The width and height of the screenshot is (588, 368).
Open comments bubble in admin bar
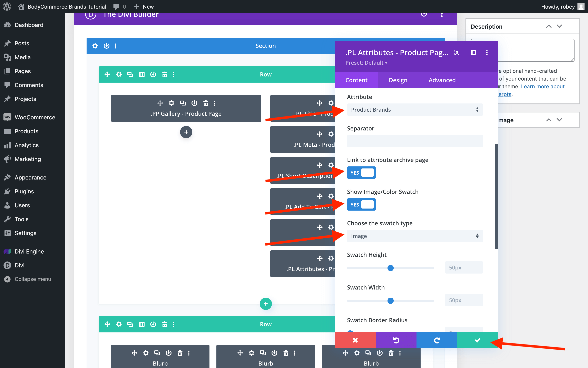(120, 7)
